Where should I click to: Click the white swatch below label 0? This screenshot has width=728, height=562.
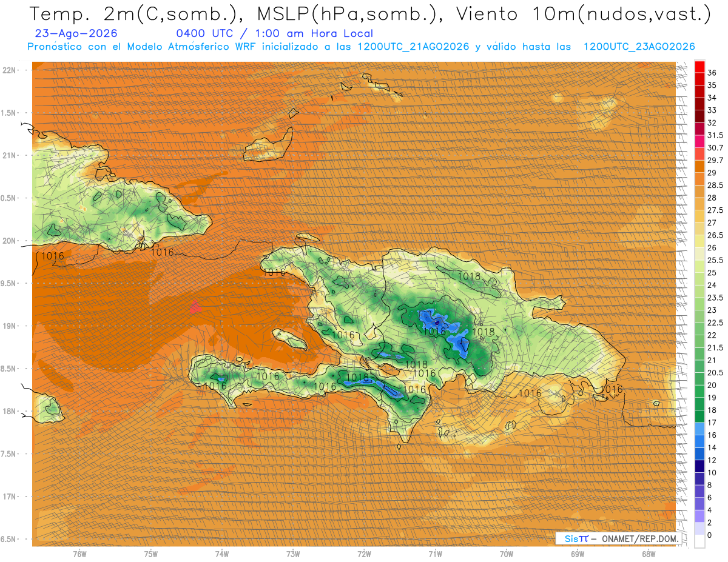pos(699,541)
